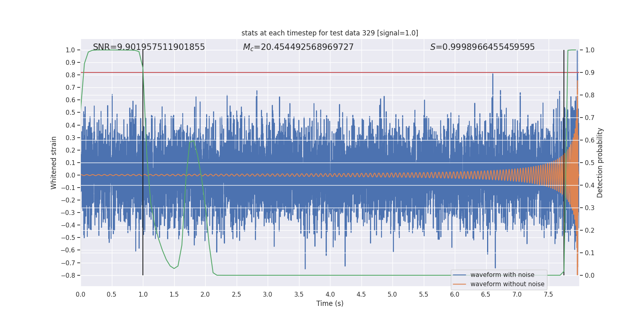The image size is (644, 322).
Task: Click the 'Whitened strain' y-axis label
Action: (x=54, y=163)
